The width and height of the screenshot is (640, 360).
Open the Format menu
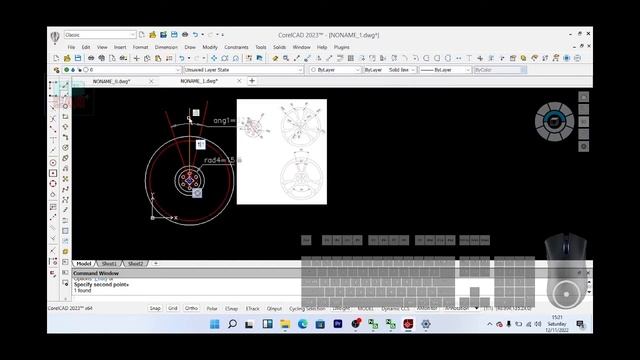coord(140,47)
